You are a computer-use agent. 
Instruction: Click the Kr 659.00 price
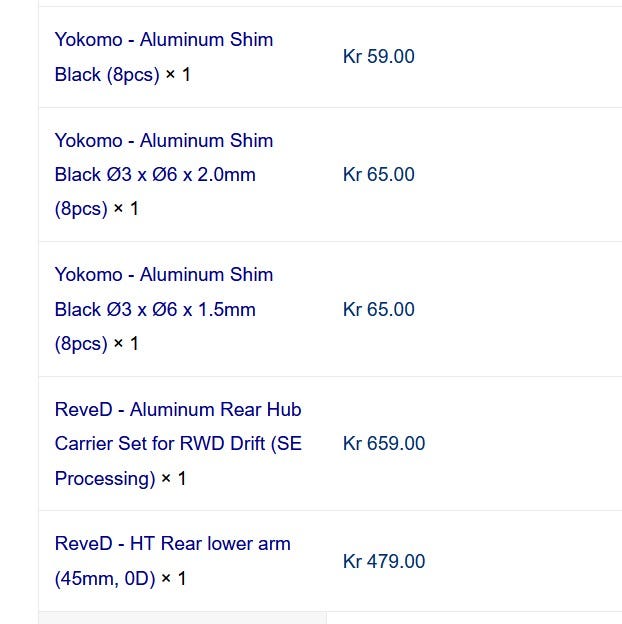(x=384, y=443)
